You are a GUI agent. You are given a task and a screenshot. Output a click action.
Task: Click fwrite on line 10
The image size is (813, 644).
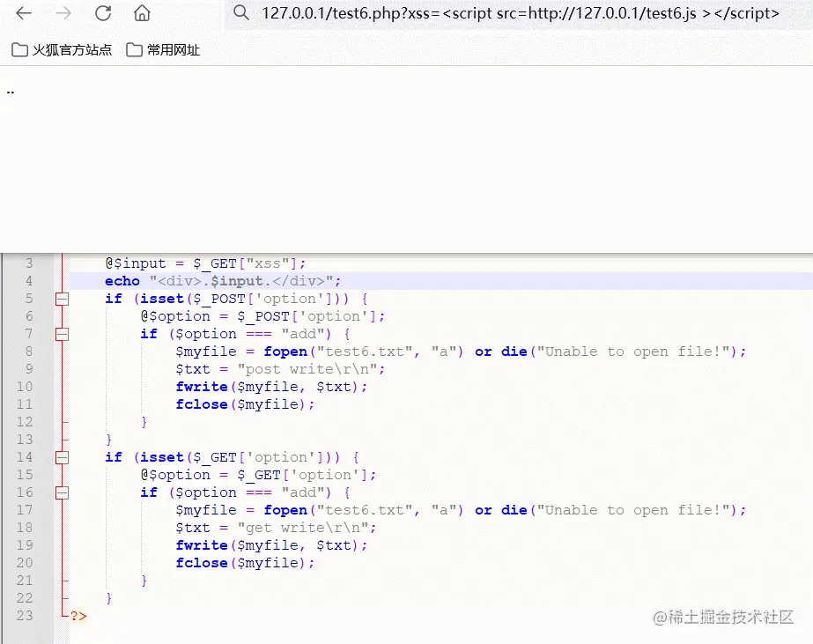click(202, 387)
